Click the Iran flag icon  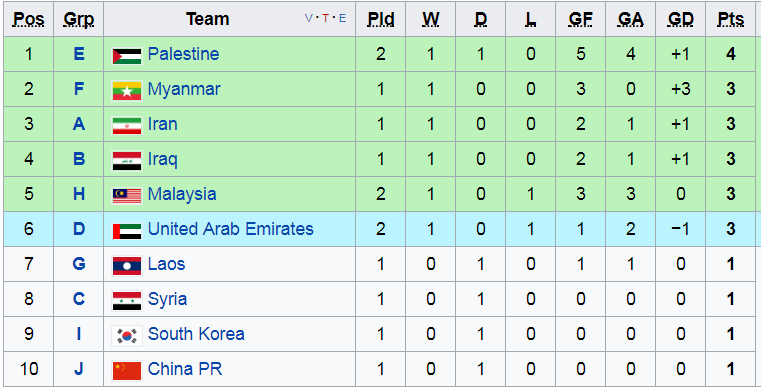127,126
